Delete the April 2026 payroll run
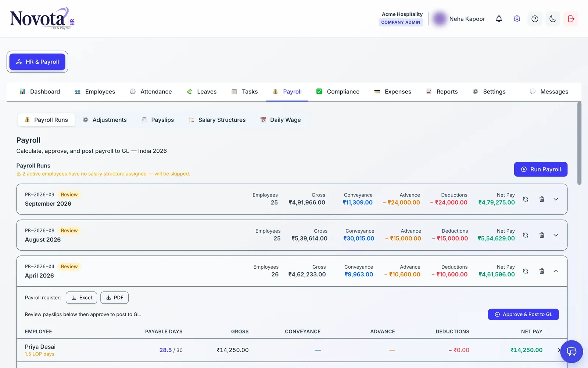Image resolution: width=588 pixels, height=368 pixels. coord(542,271)
